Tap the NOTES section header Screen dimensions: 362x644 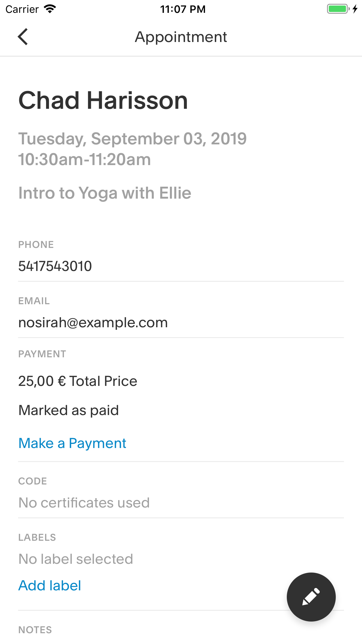click(x=35, y=630)
